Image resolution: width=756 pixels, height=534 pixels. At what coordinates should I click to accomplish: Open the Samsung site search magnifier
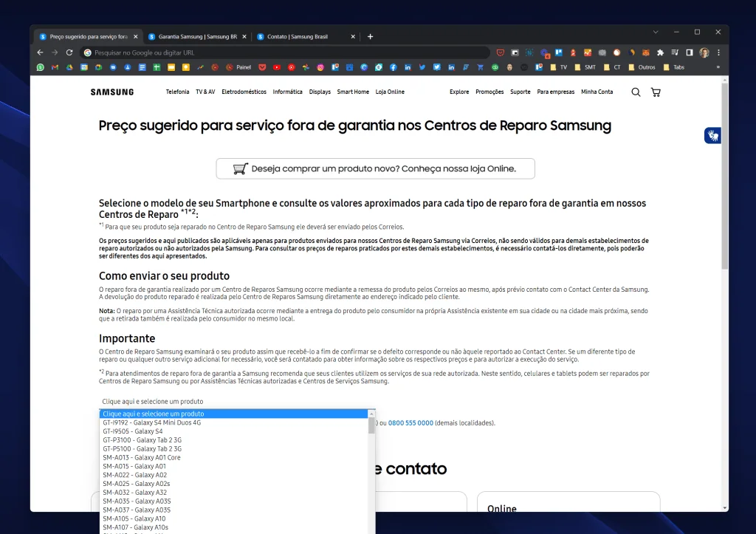click(634, 92)
